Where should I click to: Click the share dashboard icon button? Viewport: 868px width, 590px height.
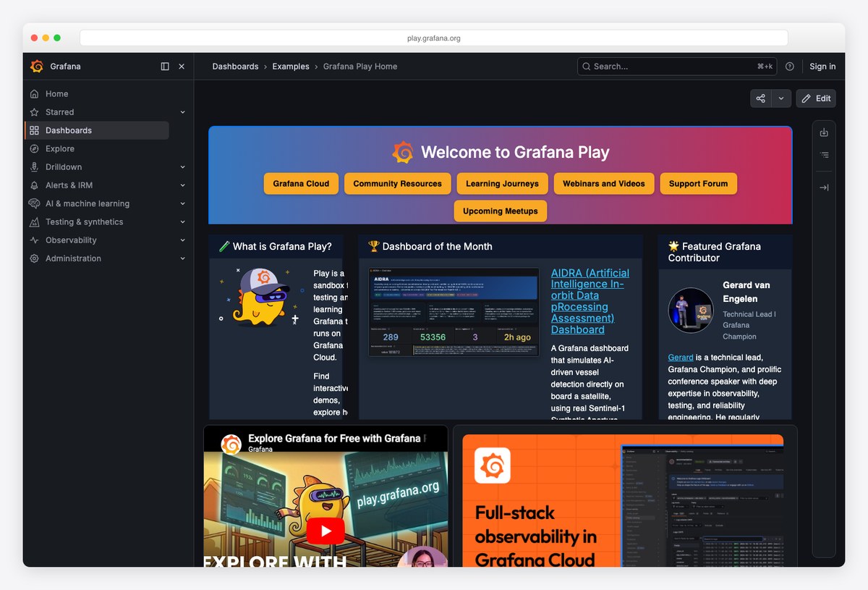coord(761,98)
